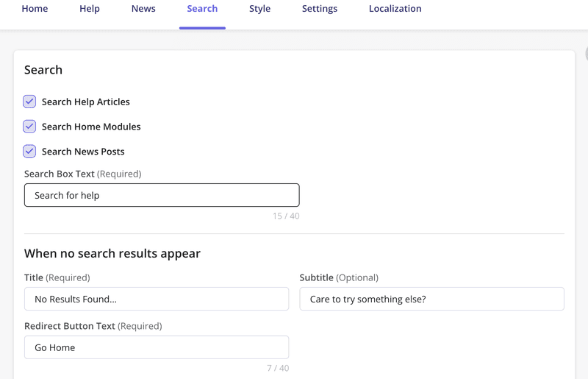
Task: Go to the News tab
Action: click(x=143, y=9)
